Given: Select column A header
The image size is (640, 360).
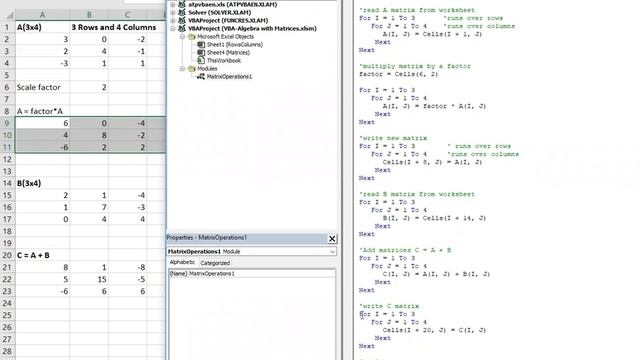Looking at the screenshot, I should tap(42, 15).
